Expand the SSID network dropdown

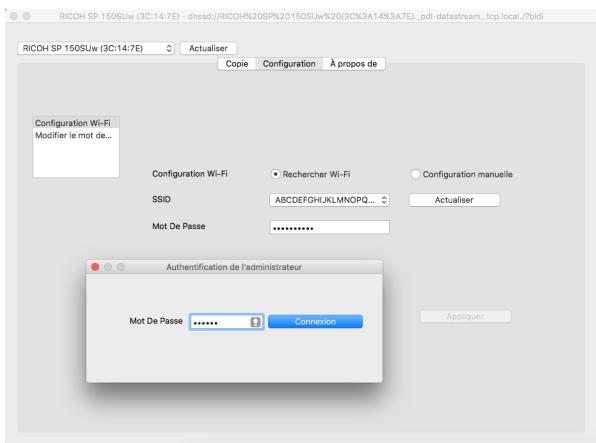pyautogui.click(x=329, y=200)
